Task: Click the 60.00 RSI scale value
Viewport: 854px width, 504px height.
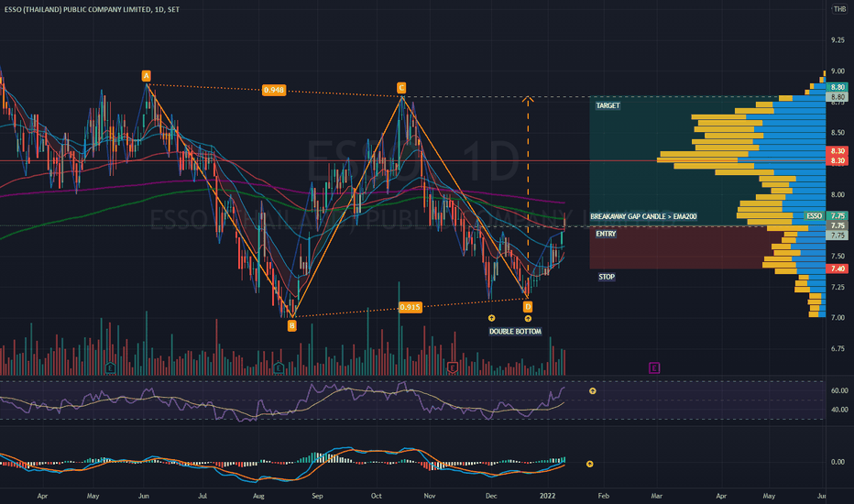Action: 838,390
